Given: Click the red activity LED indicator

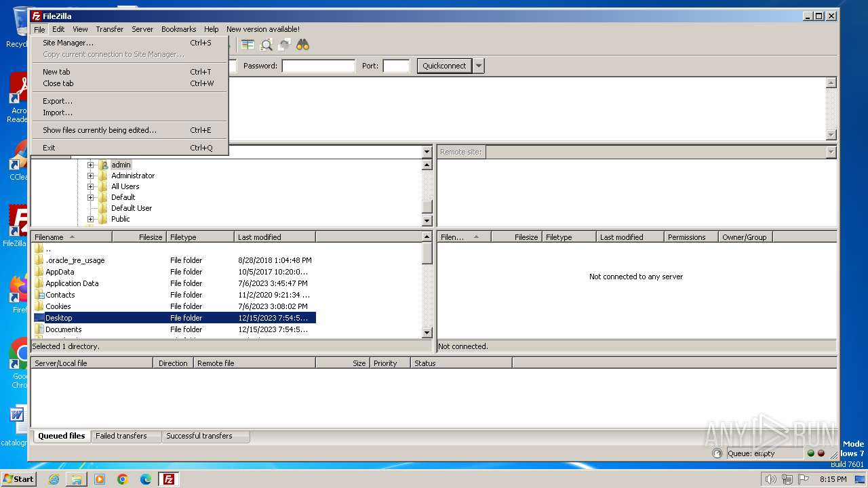Looking at the screenshot, I should click(821, 453).
